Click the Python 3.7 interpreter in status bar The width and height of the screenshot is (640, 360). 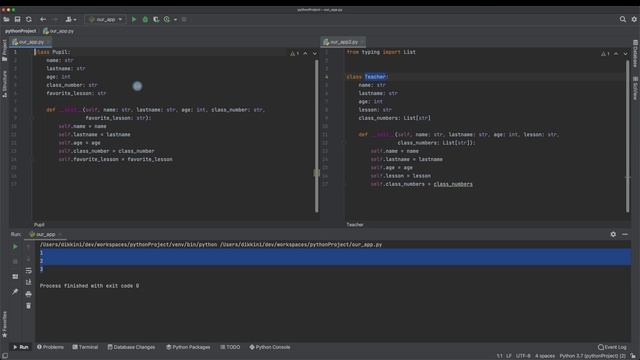click(x=592, y=356)
